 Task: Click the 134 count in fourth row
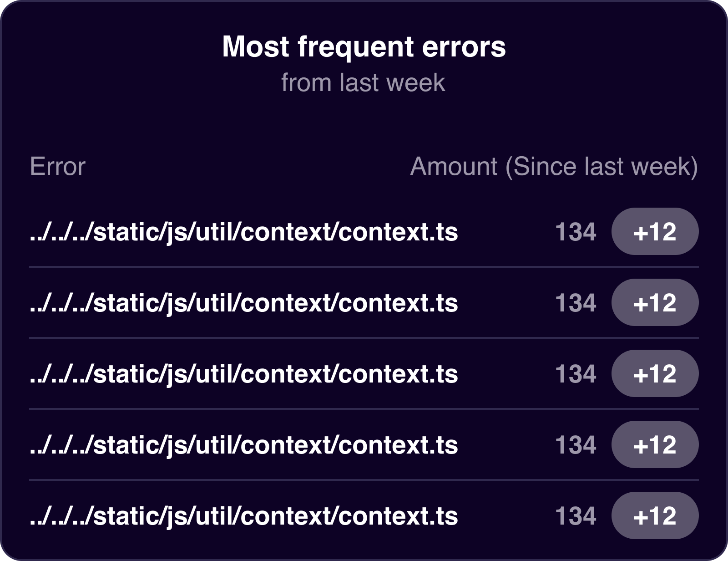tap(576, 445)
